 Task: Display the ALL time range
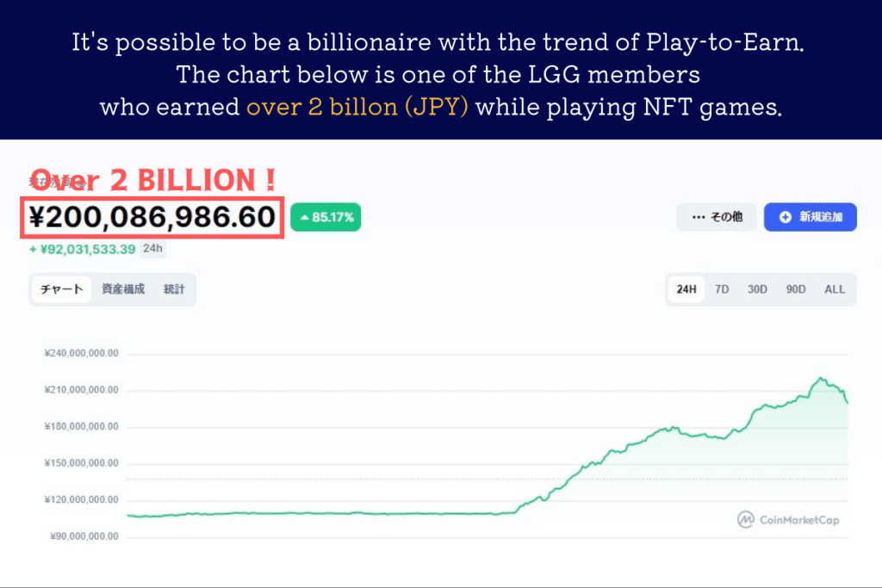835,289
